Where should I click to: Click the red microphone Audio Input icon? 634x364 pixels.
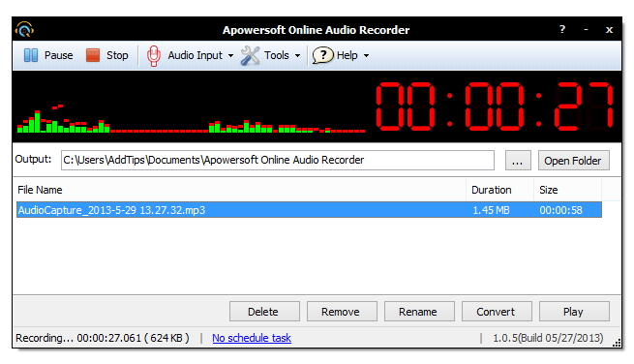coord(154,56)
